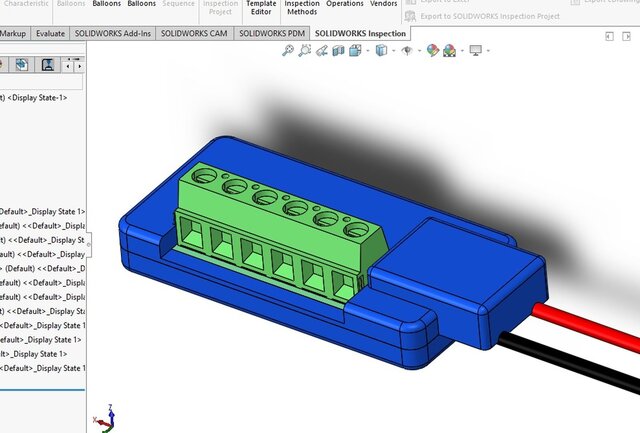Switch to the SOLIDWORKS CAM tab

pos(196,33)
